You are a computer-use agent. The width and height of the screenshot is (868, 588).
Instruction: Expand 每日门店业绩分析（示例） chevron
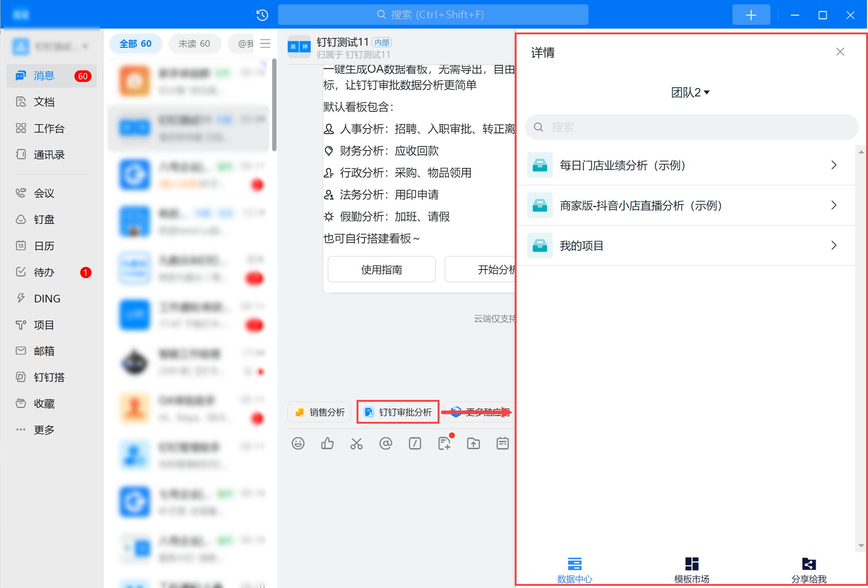coord(834,165)
